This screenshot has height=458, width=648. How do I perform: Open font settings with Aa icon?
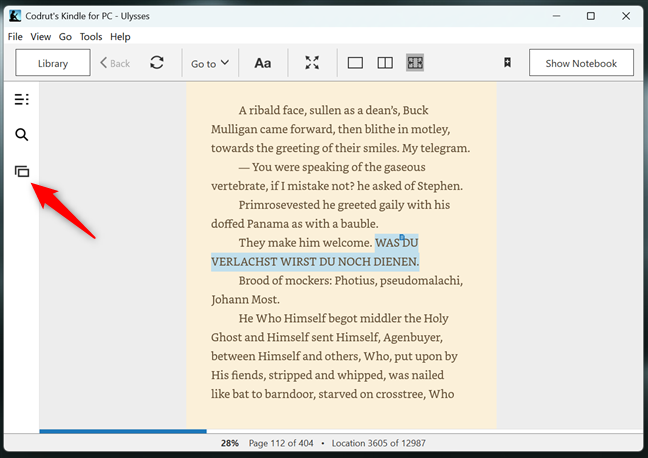pos(262,63)
